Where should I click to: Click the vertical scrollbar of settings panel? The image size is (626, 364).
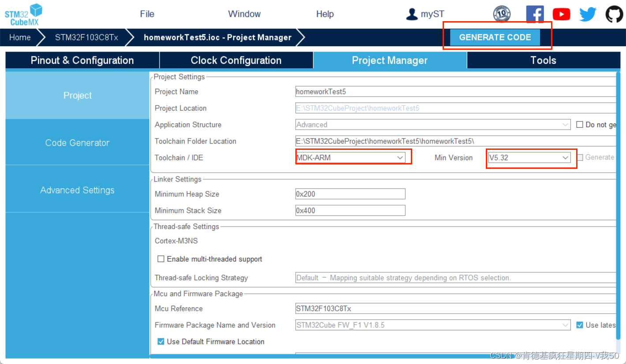618,206
